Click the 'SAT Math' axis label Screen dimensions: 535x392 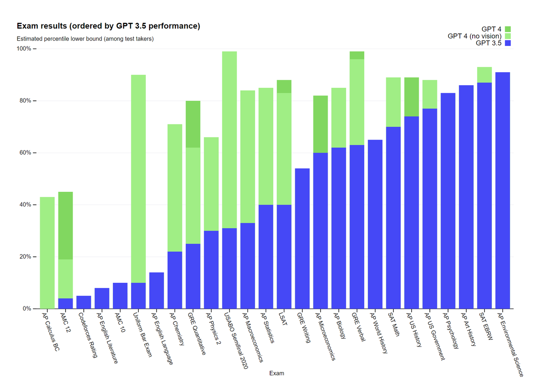tap(393, 323)
